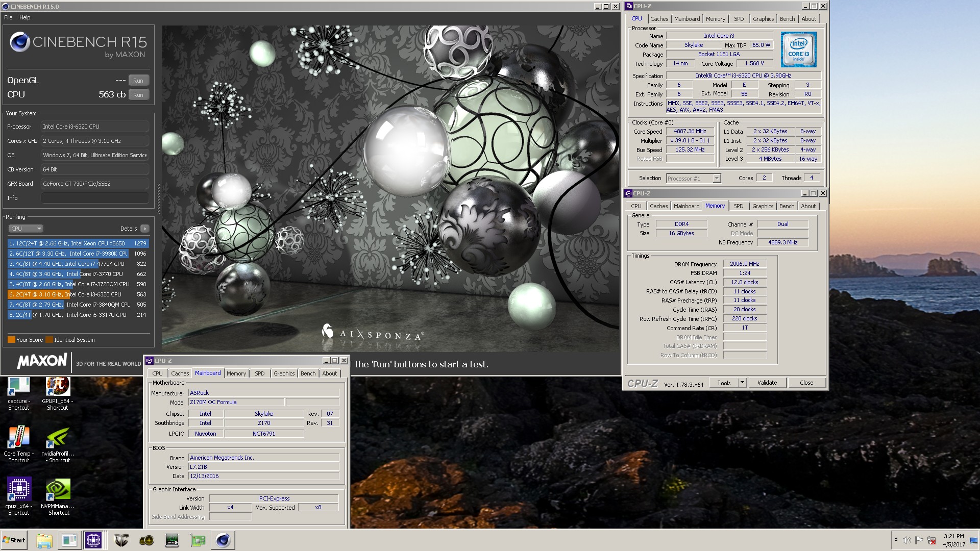Select the highlighted i3-6320 ranking entry

(x=78, y=294)
